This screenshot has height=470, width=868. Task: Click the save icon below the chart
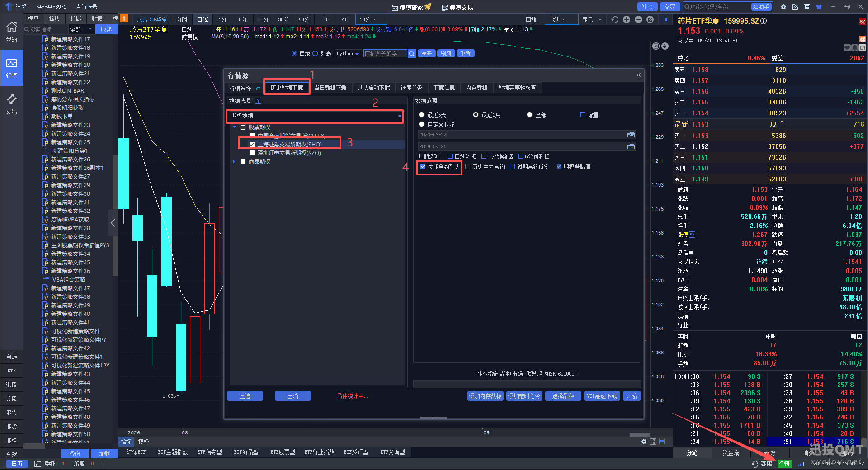point(653,442)
